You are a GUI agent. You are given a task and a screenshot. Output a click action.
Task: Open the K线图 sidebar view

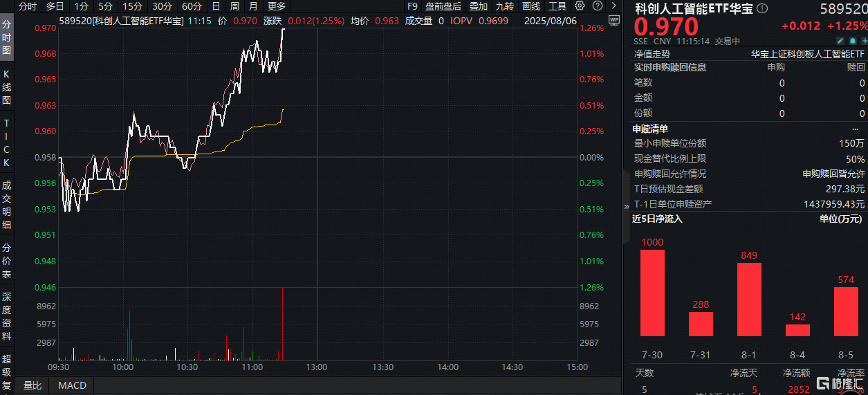pyautogui.click(x=6, y=86)
